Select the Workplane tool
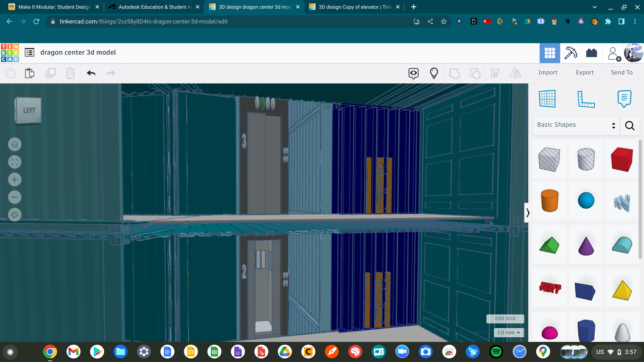This screenshot has height=362, width=644. tap(547, 99)
